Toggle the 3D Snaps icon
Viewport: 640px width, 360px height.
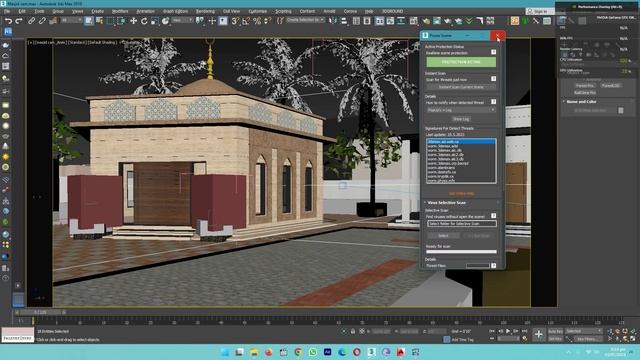click(x=235, y=21)
